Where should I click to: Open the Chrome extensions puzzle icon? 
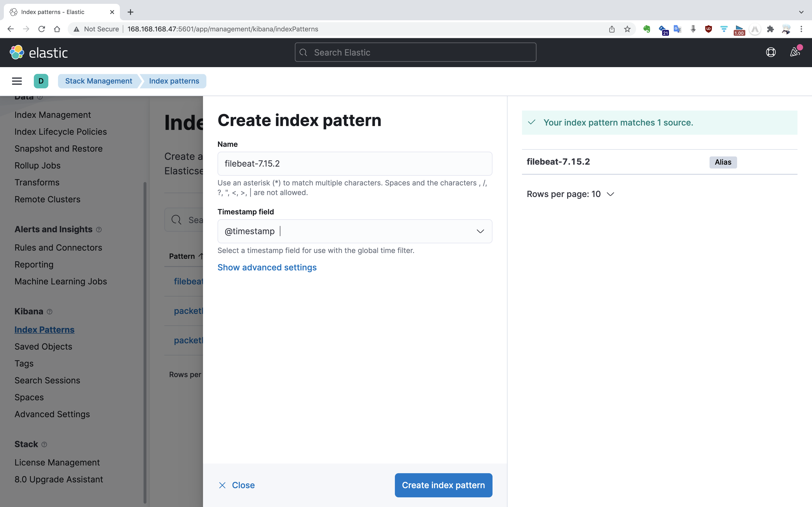coord(770,29)
